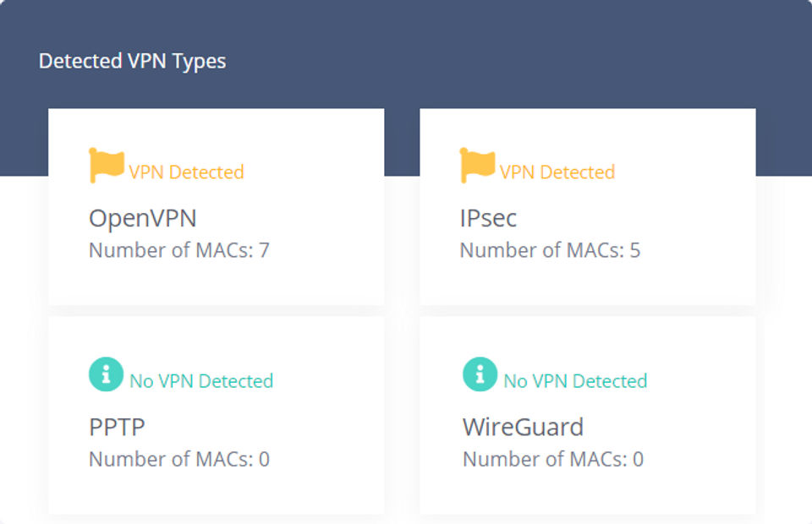
Task: Click OpenVPN 'Number of MACs: 7' text
Action: coord(178,250)
